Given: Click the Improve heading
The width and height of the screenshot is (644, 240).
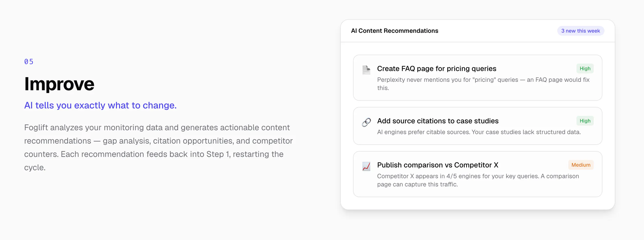Looking at the screenshot, I should [x=59, y=84].
